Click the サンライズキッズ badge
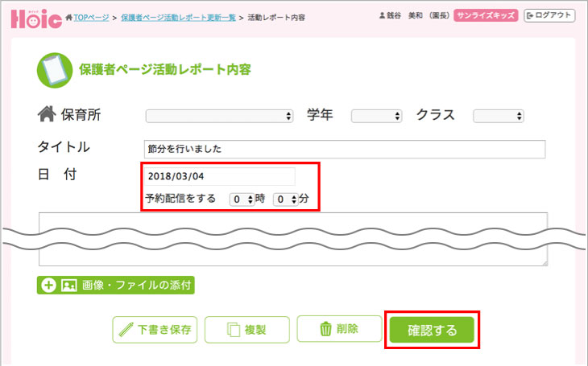 [x=486, y=15]
